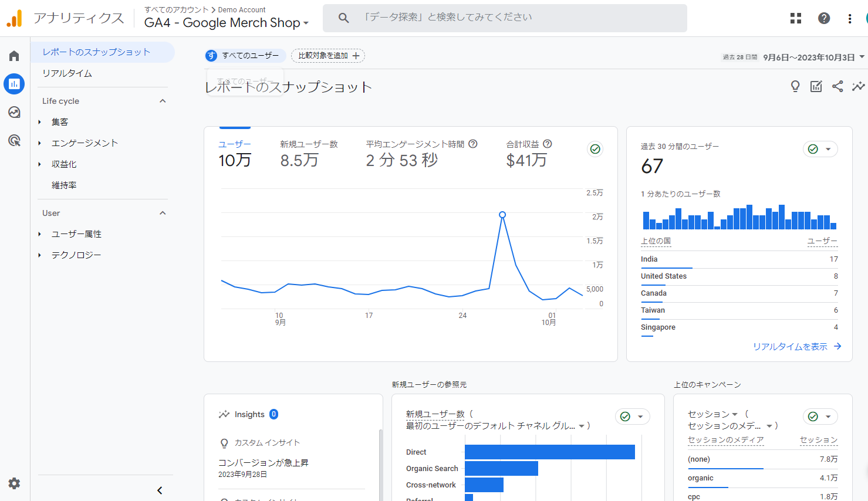Open the 新規ユーザー数 card status dropdown

633,417
